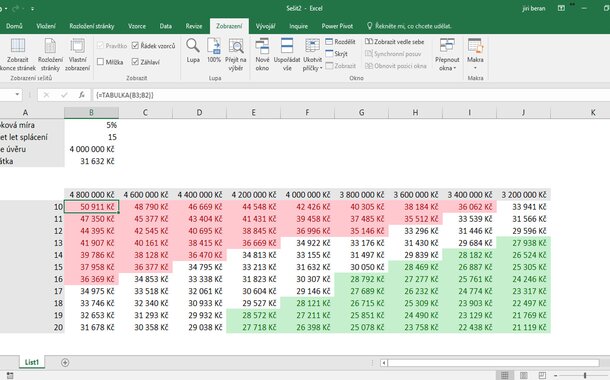The image size is (610, 380).
Task: Click Zobrazit vedle sebe side-by-side button
Action: [394, 42]
